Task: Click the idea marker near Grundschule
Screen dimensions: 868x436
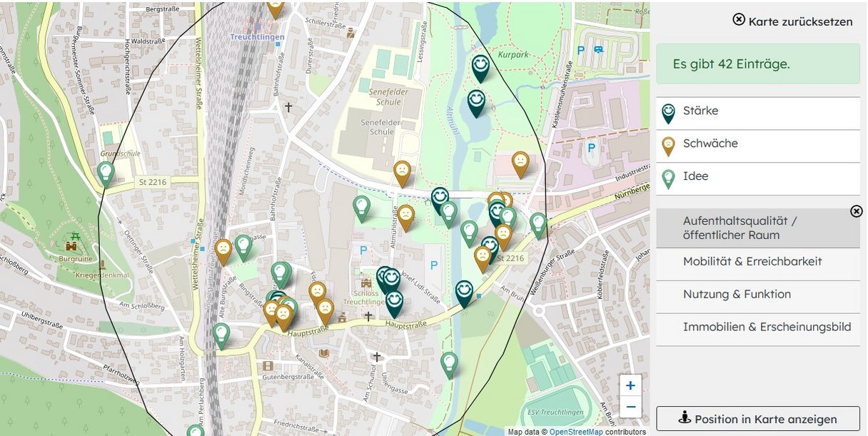Action: (106, 173)
